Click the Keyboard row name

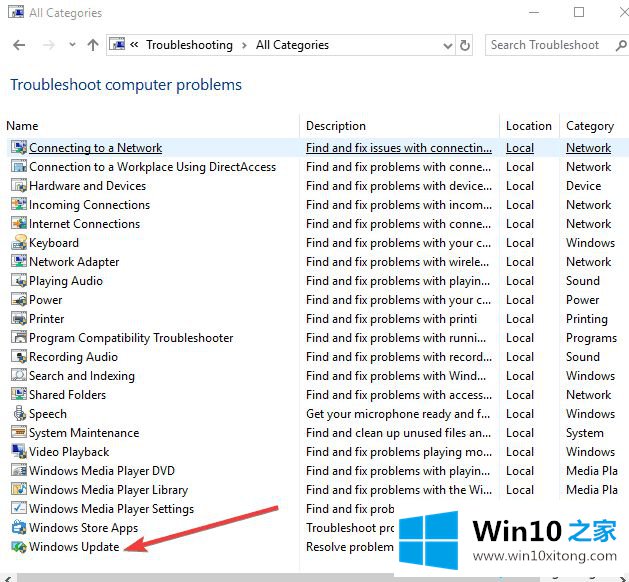click(x=54, y=243)
